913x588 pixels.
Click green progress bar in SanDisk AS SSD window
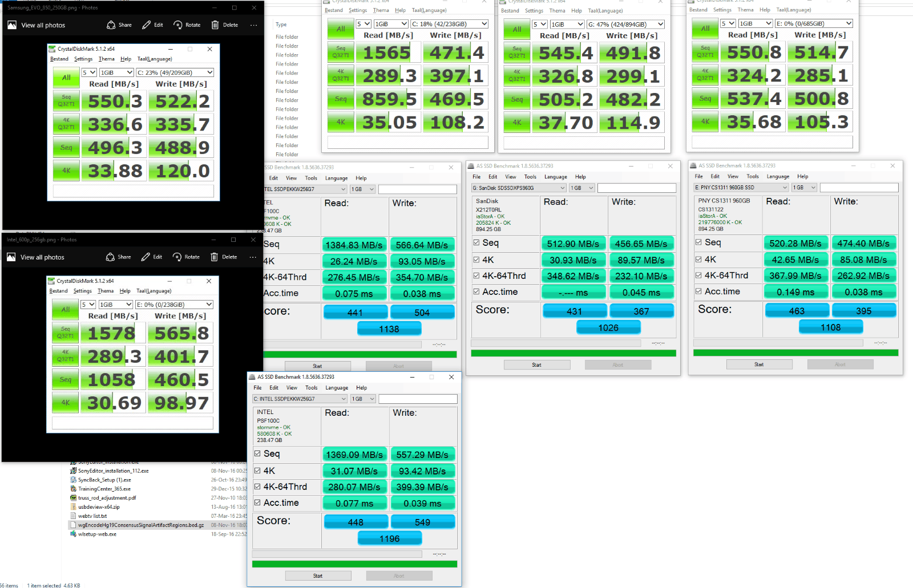pos(573,354)
